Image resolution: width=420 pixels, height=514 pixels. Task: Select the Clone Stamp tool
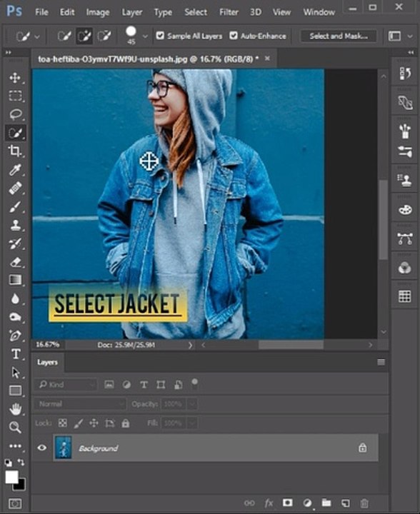pyautogui.click(x=15, y=225)
